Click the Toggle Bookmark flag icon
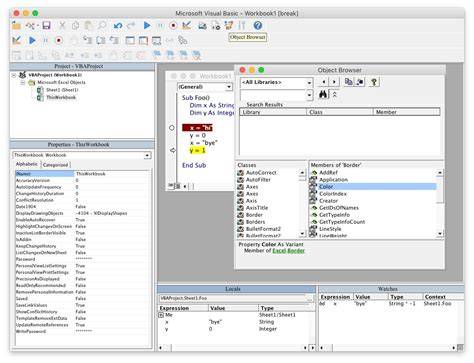Screen dimensions: 474x363 156,55
